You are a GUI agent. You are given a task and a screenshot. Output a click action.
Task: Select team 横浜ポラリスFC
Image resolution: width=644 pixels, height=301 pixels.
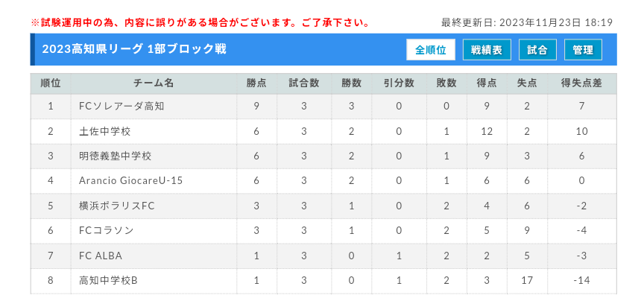click(x=116, y=206)
